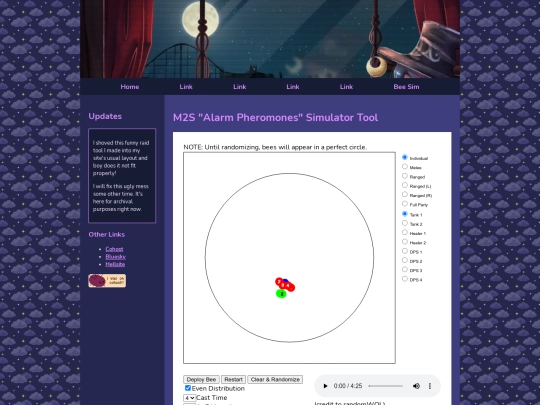Click the Other Links heading

[107, 235]
